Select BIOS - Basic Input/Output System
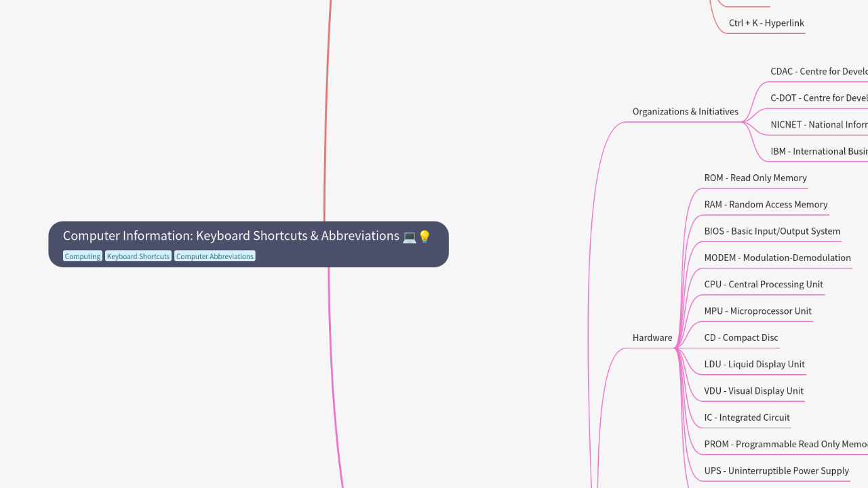Image resolution: width=868 pixels, height=488 pixels. tap(772, 231)
